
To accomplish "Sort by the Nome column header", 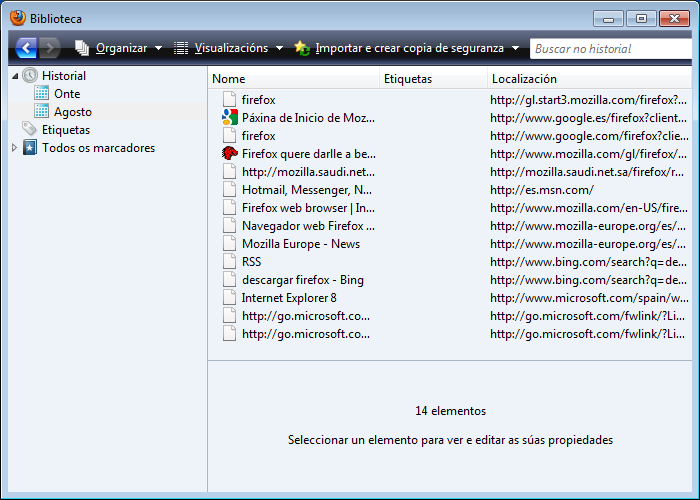I will pyautogui.click(x=294, y=79).
